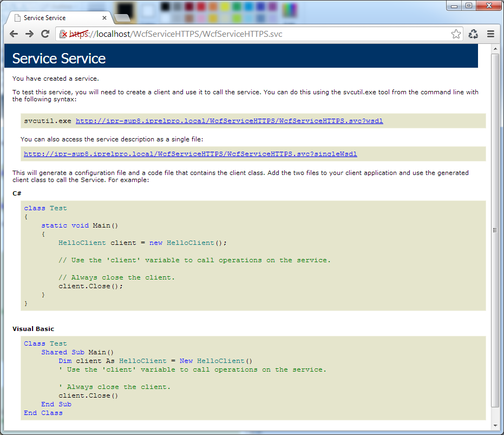Click the "' Always close the client." VB comment
The image size is (504, 435).
115,387
